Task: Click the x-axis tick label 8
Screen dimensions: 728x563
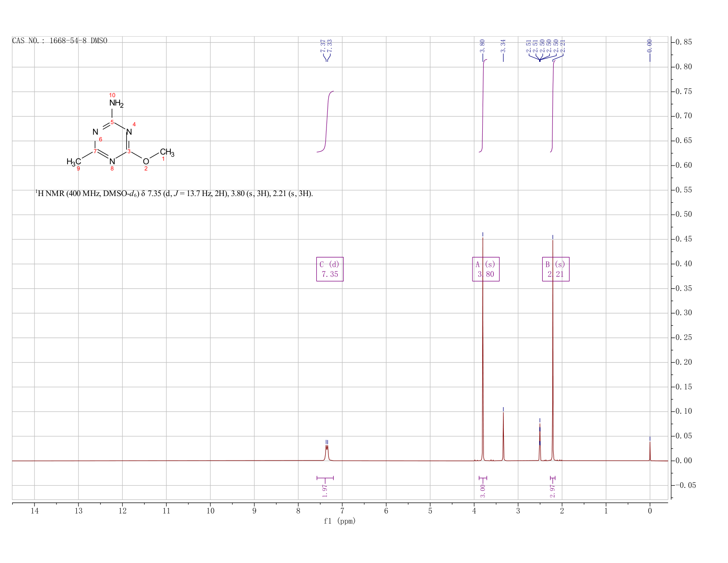Action: (x=298, y=511)
